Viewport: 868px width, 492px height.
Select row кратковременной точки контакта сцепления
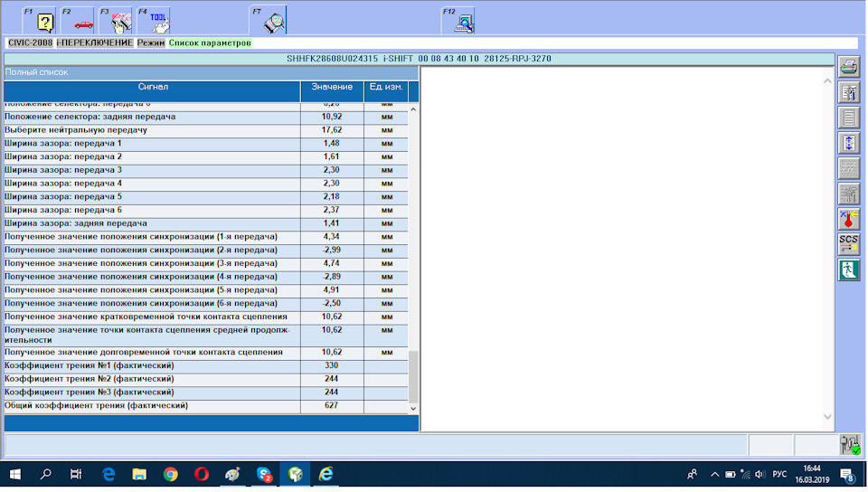tap(206, 317)
